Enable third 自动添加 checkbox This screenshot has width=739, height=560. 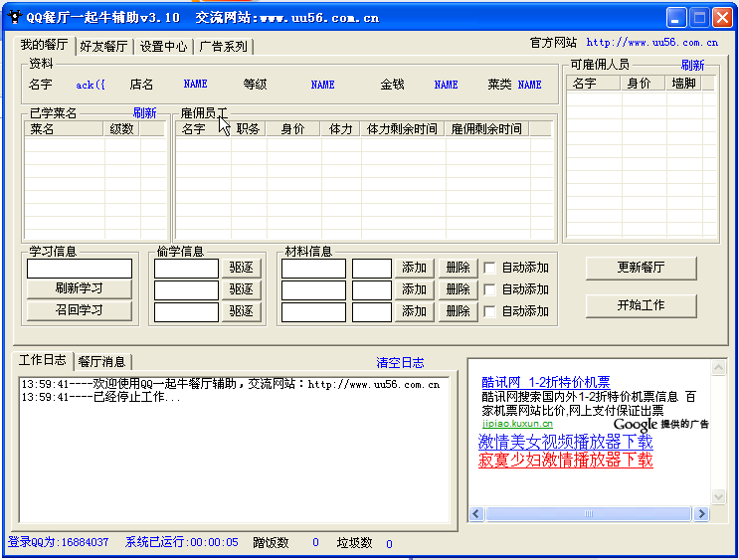point(489,311)
